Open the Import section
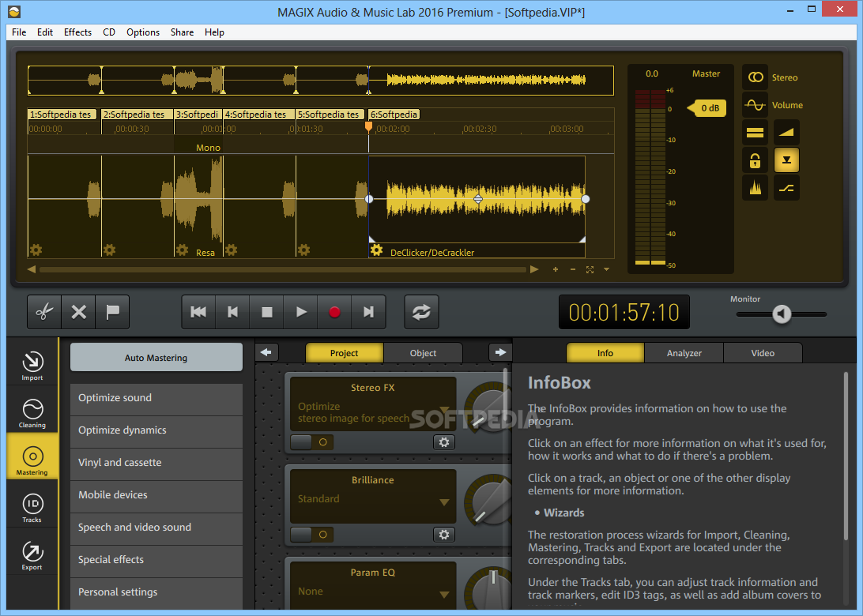The height and width of the screenshot is (616, 863). 32,365
